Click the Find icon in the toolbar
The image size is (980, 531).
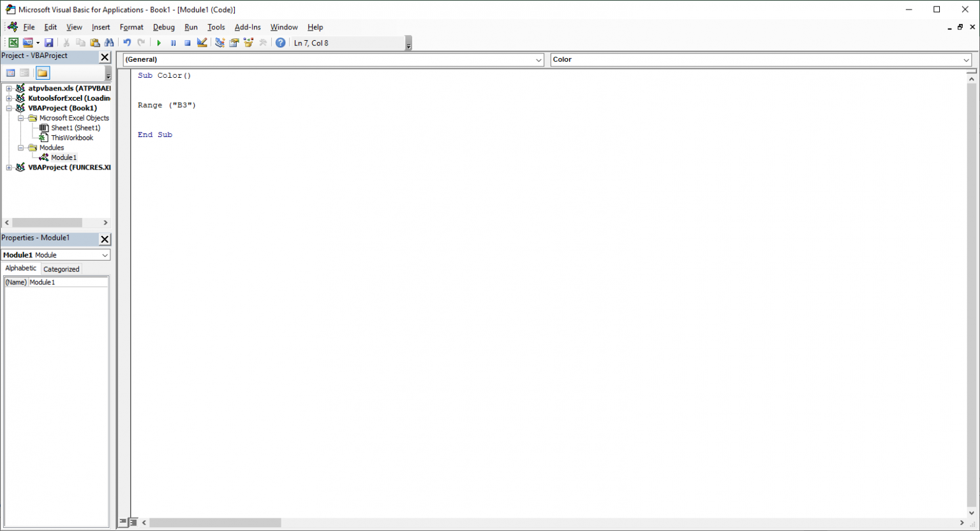pos(109,42)
